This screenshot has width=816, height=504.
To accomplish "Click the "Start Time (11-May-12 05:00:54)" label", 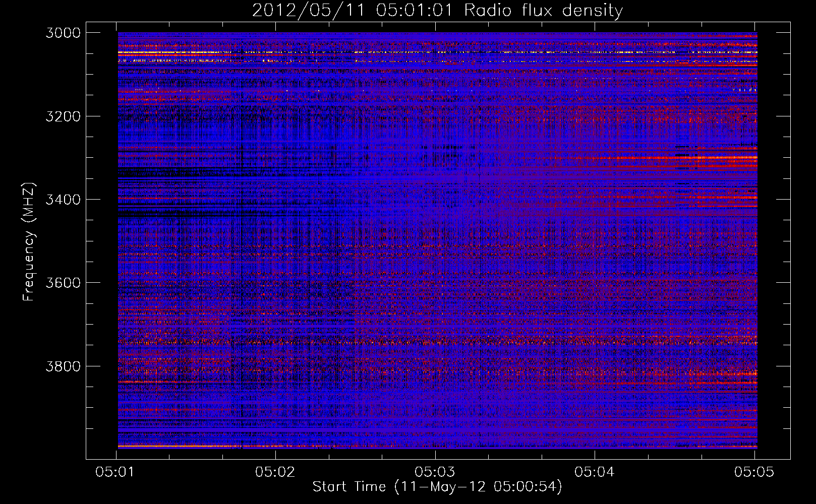I will [x=437, y=487].
